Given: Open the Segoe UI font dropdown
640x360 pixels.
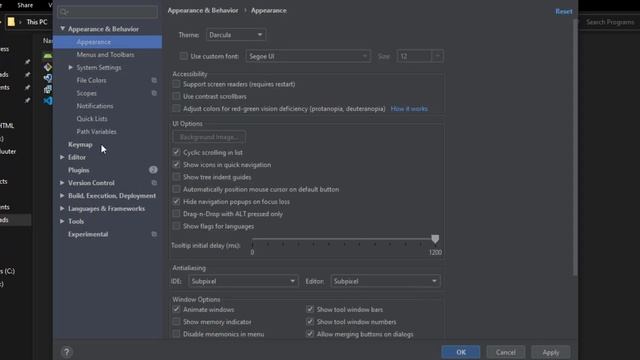Looking at the screenshot, I should click(308, 56).
